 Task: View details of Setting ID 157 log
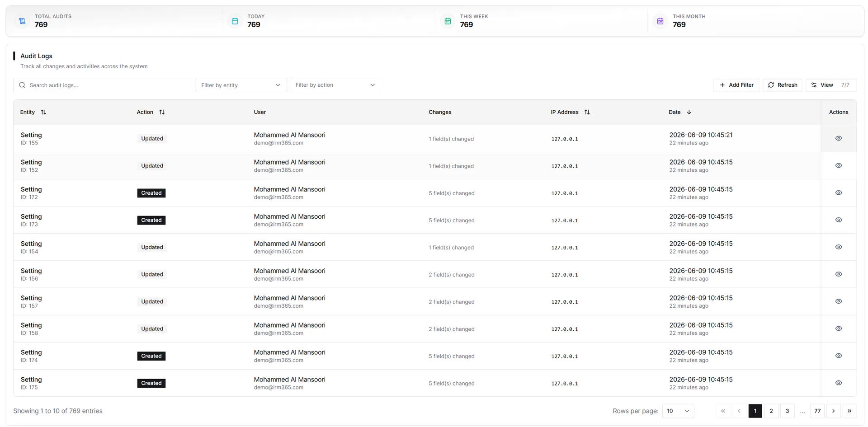point(838,301)
